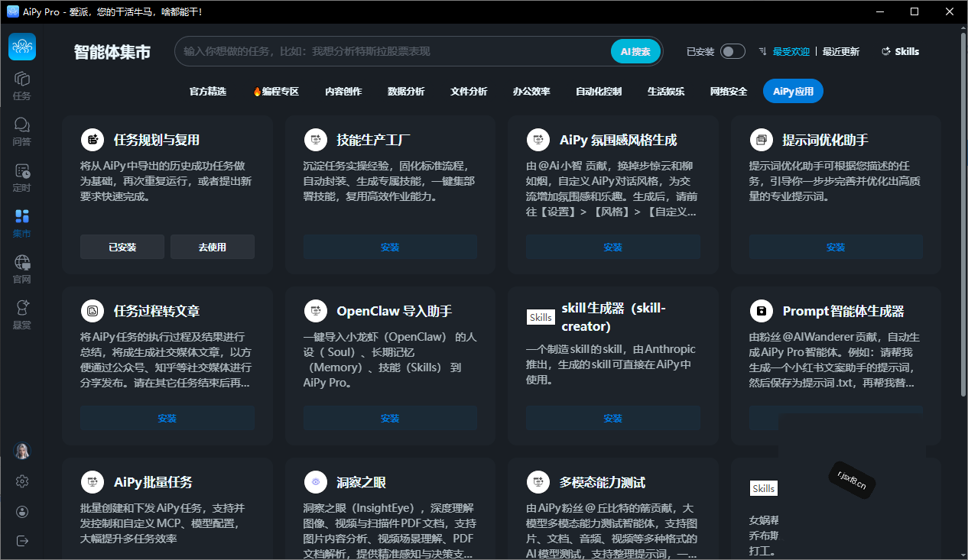Viewport: 968px width, 560px height.
Task: Open the 官网 website sidebar item
Action: [x=22, y=269]
